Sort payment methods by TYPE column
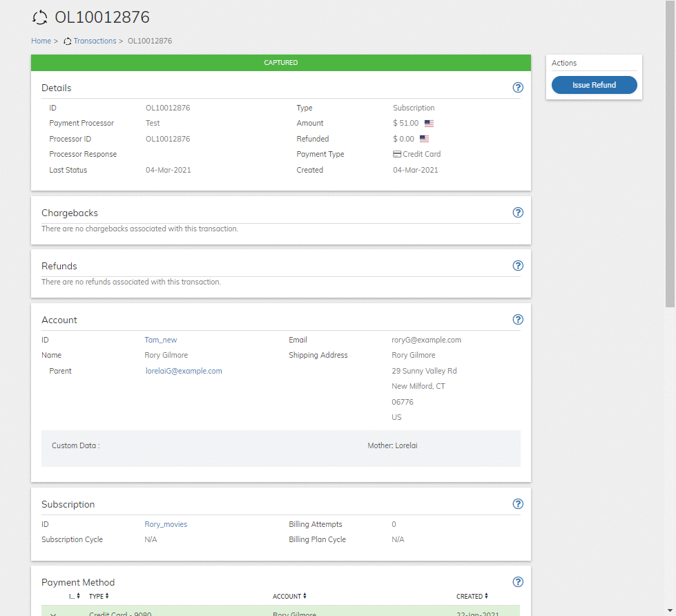This screenshot has width=676, height=616. [x=99, y=596]
